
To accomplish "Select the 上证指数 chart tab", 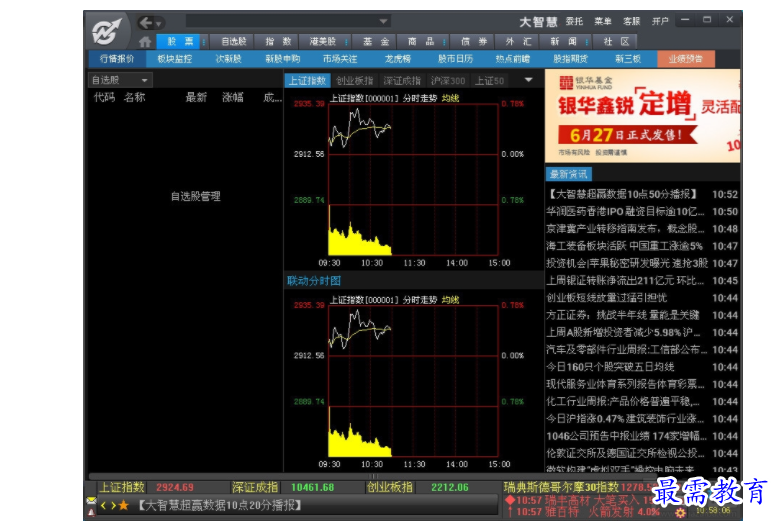I will click(x=307, y=81).
